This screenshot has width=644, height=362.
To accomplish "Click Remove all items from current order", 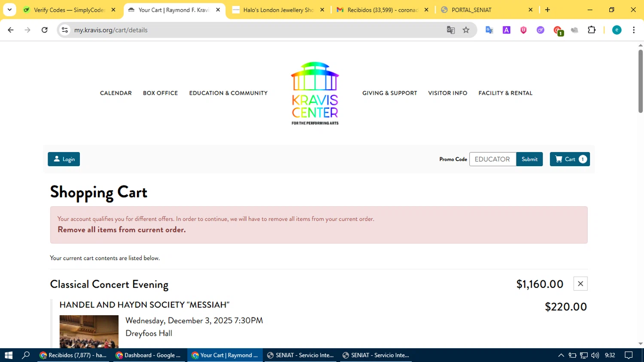I will point(122,230).
